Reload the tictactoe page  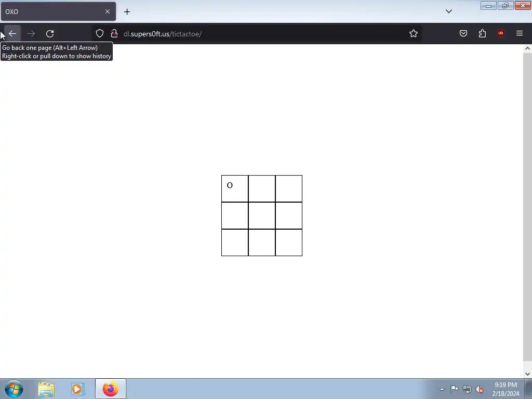(x=50, y=34)
